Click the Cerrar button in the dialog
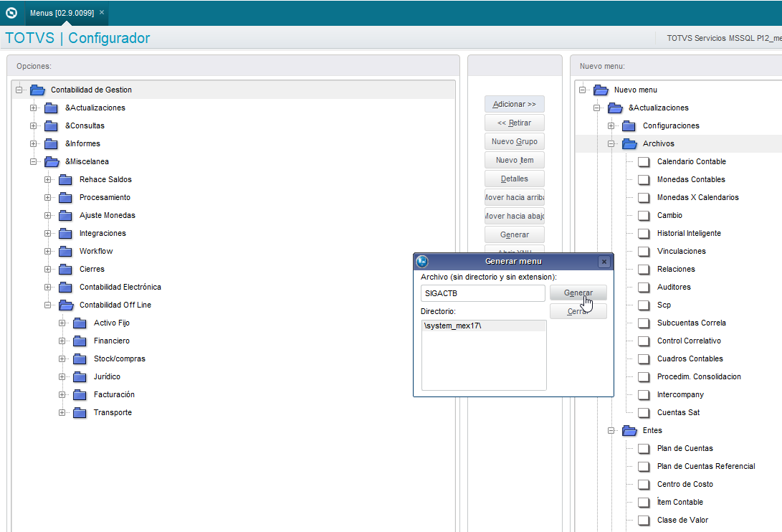782x532 pixels. coord(578,311)
